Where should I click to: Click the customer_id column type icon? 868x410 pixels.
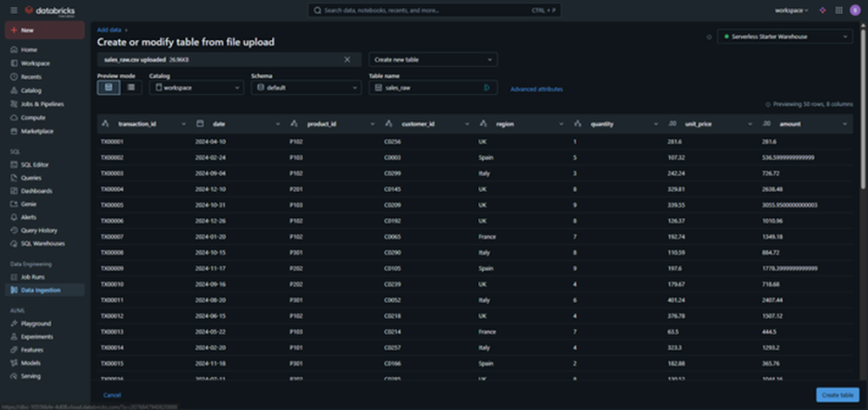pos(388,124)
